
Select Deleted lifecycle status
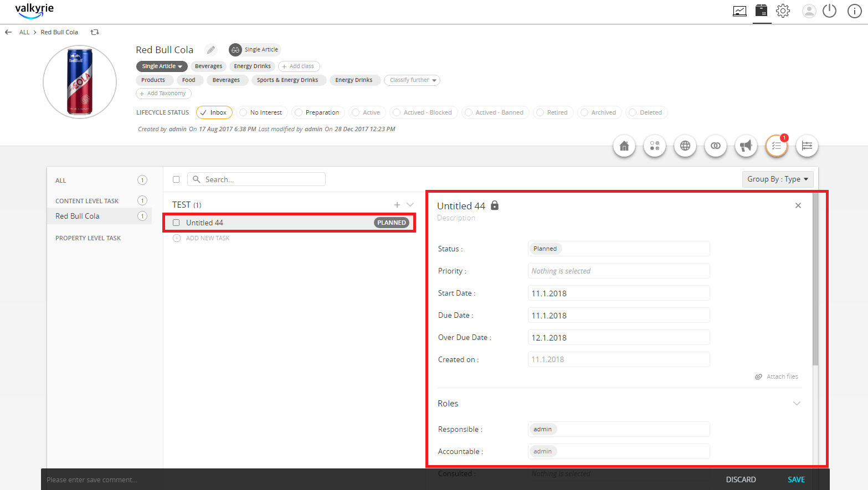tap(646, 112)
